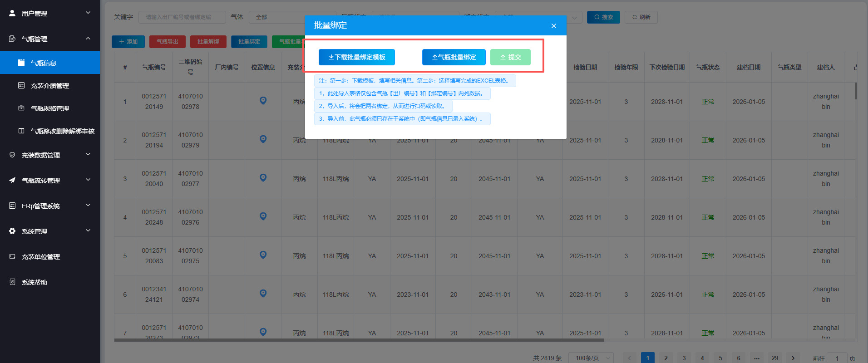Click the 关键字 search input field
868x363 pixels.
tap(182, 17)
